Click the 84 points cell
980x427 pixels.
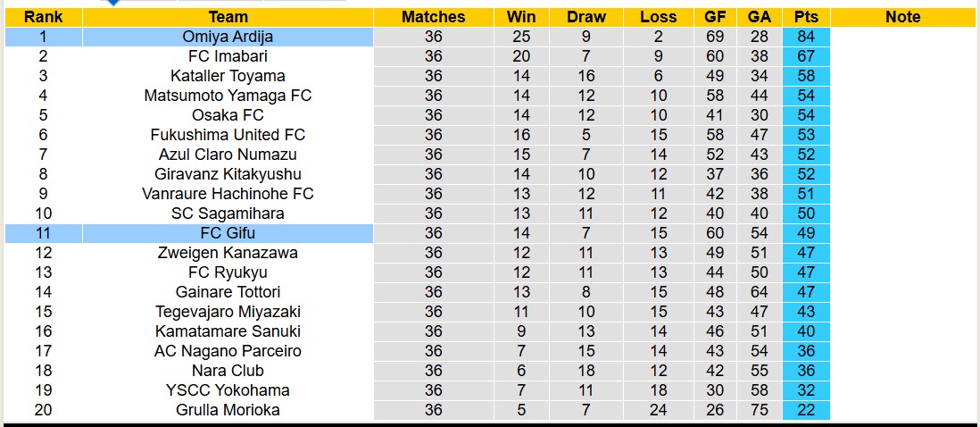coord(806,37)
